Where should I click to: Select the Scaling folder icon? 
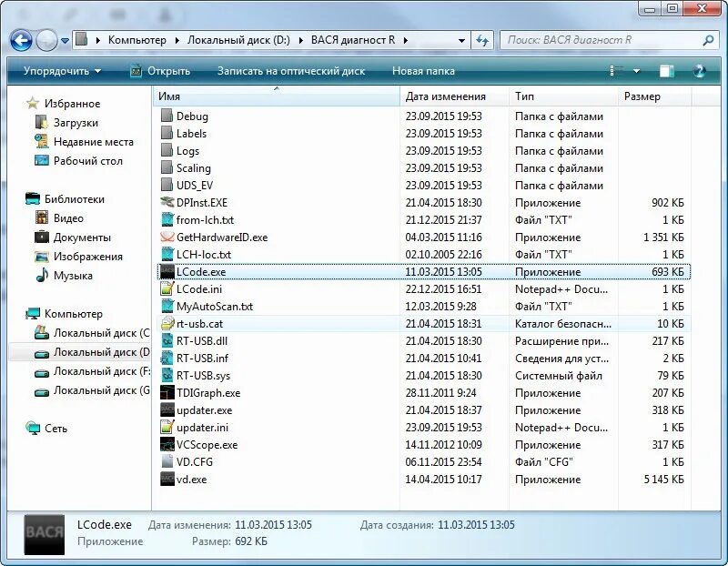point(167,167)
